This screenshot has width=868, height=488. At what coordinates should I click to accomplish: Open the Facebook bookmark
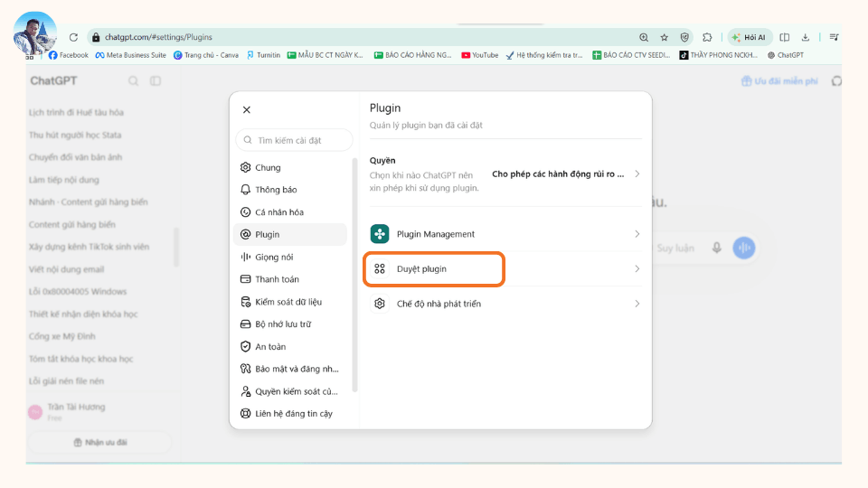click(69, 55)
